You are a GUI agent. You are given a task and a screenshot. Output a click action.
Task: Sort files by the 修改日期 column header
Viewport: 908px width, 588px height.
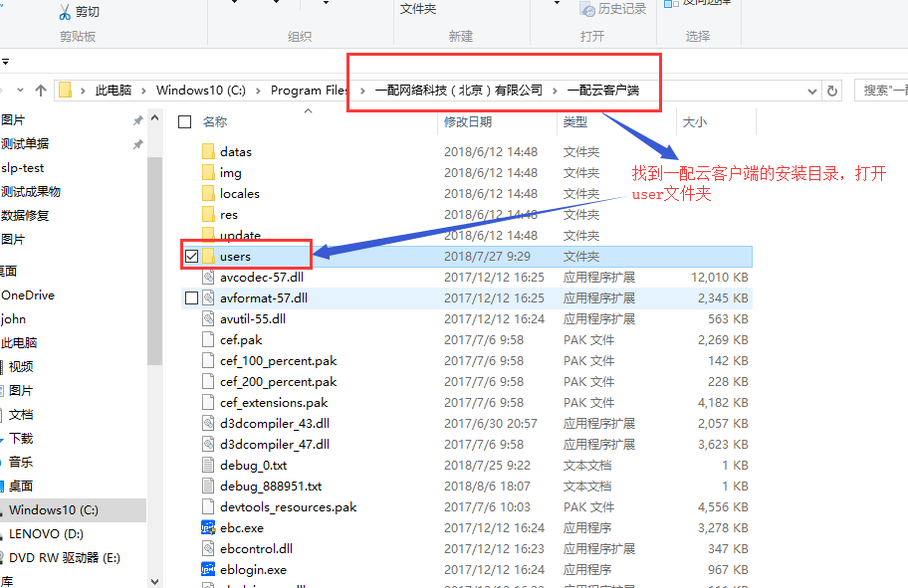coord(468,121)
